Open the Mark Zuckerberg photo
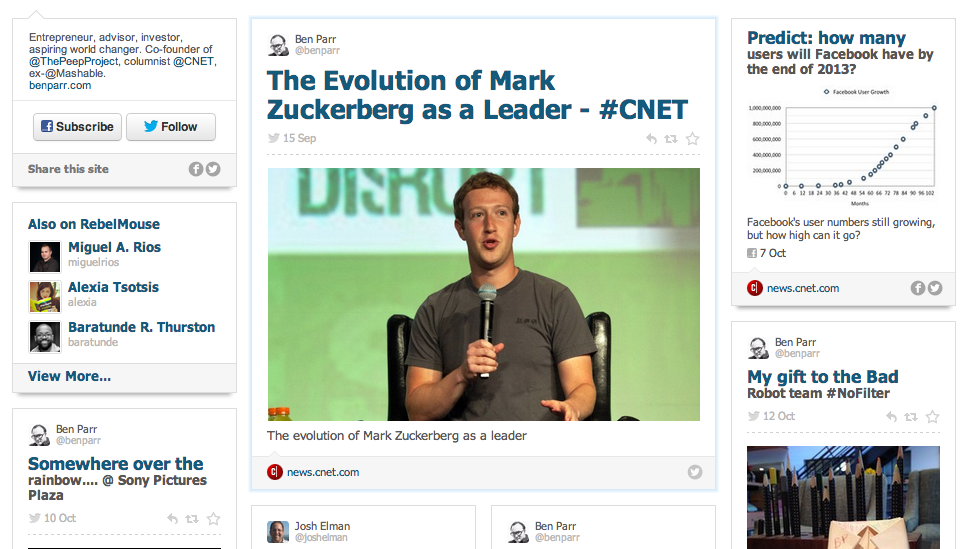The width and height of the screenshot is (963, 549). [x=483, y=294]
